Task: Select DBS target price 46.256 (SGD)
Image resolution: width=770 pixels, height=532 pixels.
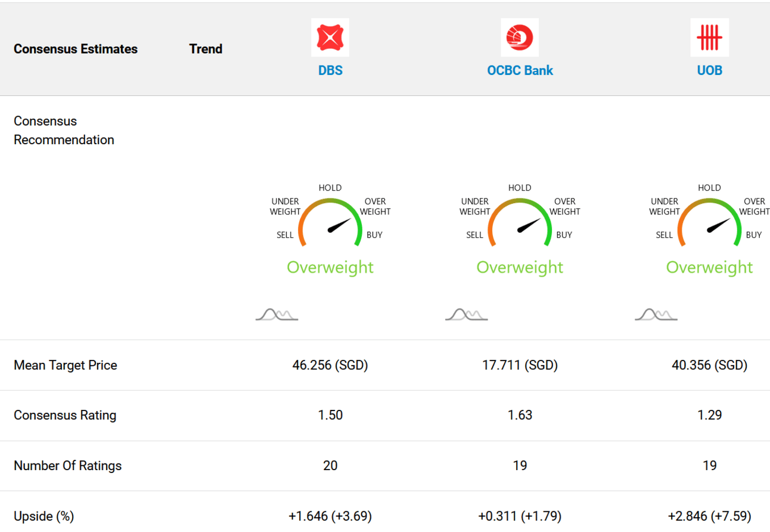Action: pyautogui.click(x=330, y=365)
